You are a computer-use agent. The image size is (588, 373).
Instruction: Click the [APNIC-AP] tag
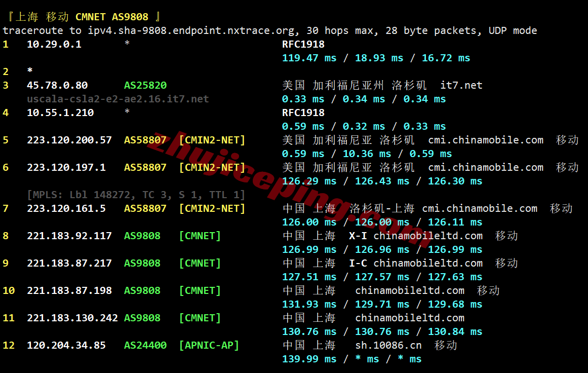[209, 345]
